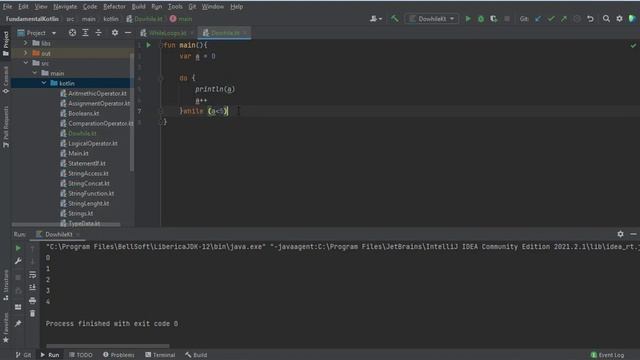640x360 pixels.
Task: Rerun DowhileKt in Run panel
Action: [18, 248]
